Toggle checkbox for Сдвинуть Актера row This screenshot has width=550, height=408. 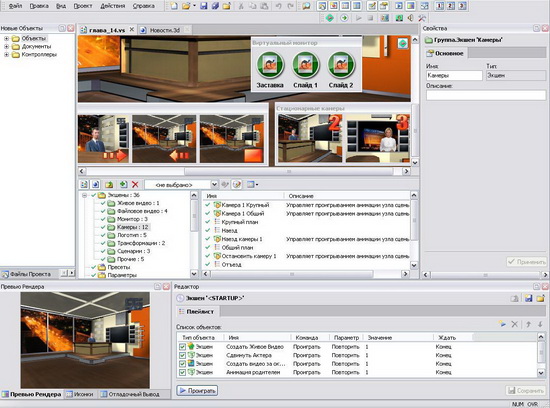pos(182,355)
